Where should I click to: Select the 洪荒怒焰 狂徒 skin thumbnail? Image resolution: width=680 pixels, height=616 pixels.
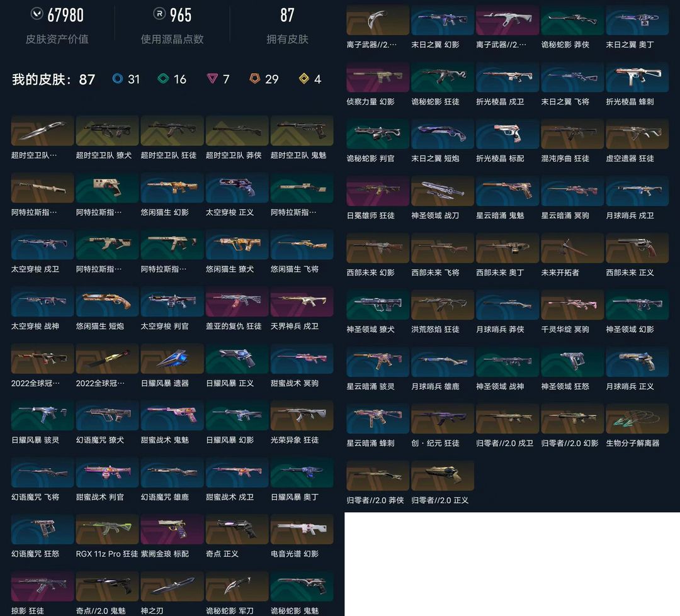coord(443,305)
